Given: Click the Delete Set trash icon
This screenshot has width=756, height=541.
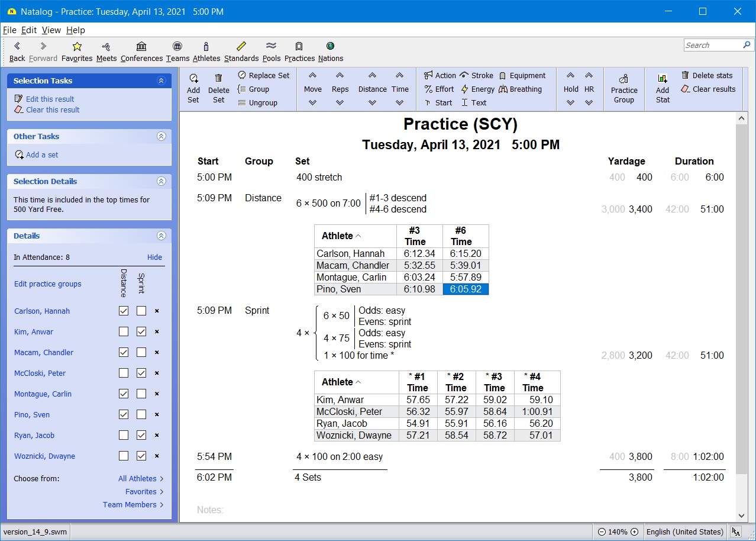Looking at the screenshot, I should pyautogui.click(x=218, y=89).
